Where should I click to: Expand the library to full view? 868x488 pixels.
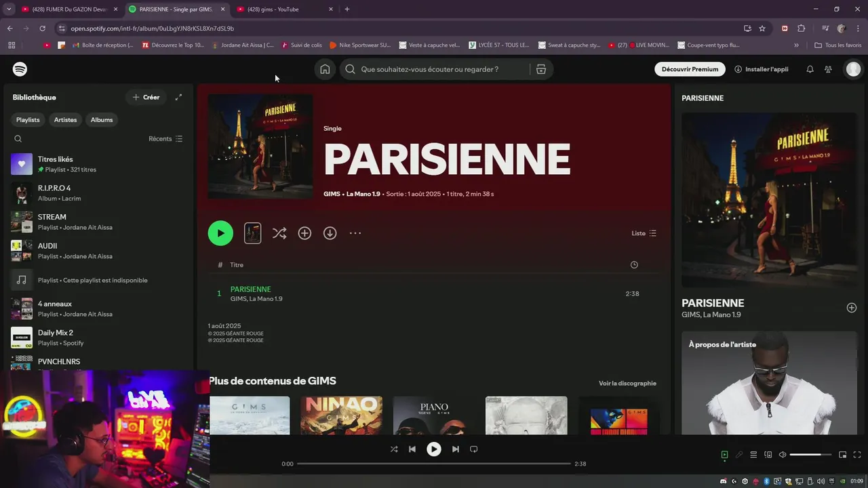[x=178, y=97]
